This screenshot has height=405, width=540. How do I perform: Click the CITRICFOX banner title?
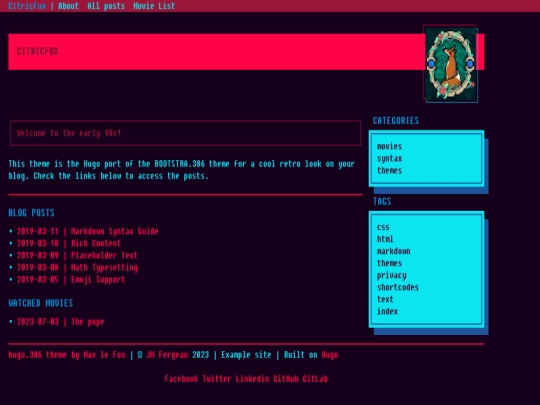click(38, 51)
